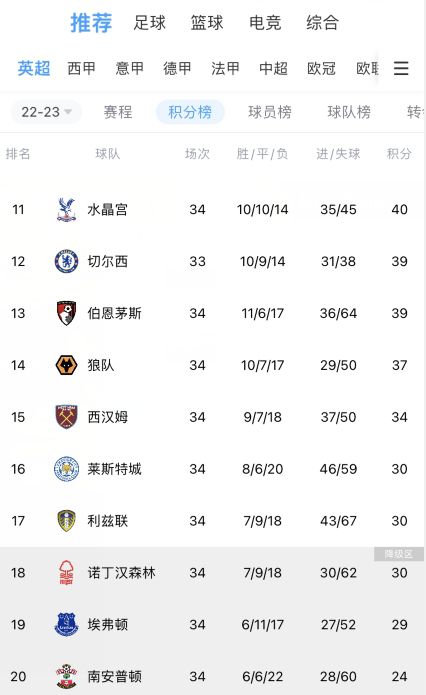This screenshot has height=695, width=426.
Task: Tap the Wolves club crest
Action: click(66, 365)
